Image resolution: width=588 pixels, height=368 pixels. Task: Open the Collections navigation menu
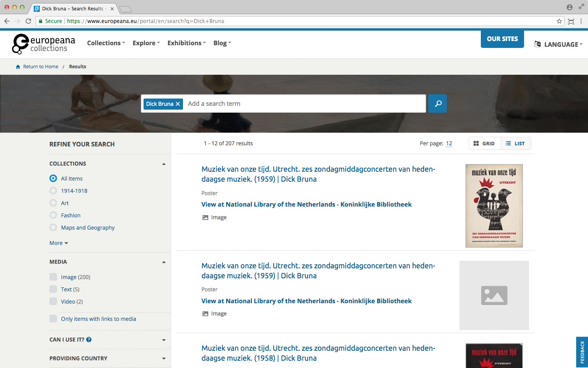[106, 43]
